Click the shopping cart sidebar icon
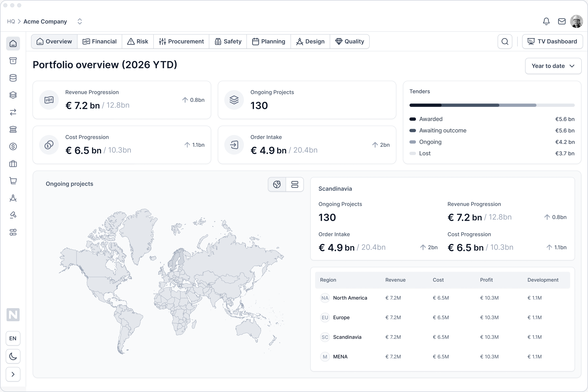 tap(13, 181)
